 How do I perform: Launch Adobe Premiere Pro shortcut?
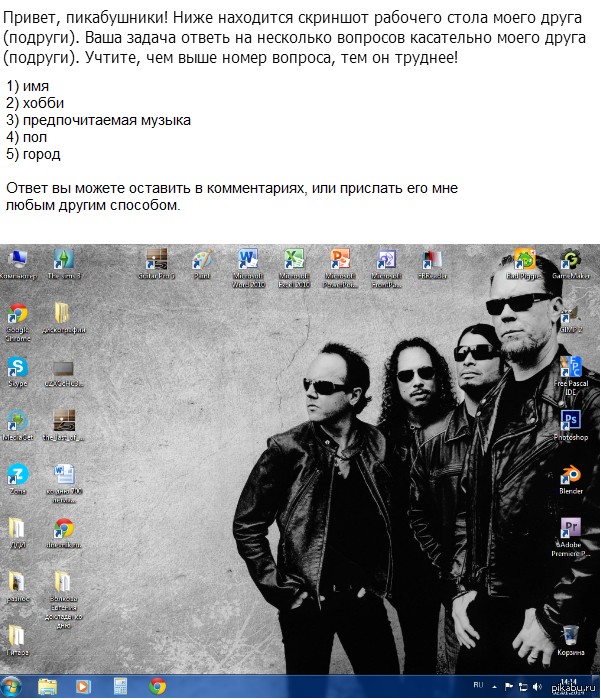571,531
